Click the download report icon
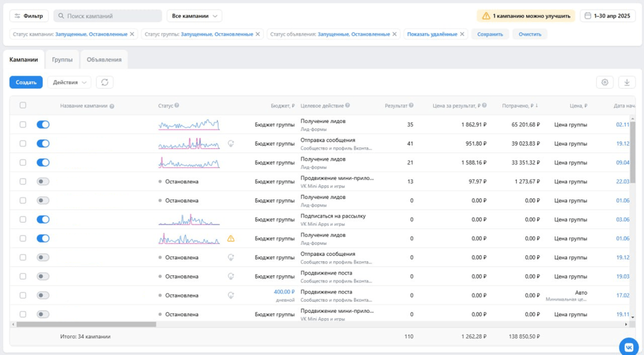Viewport: 644px width, 355px height. coord(627,82)
